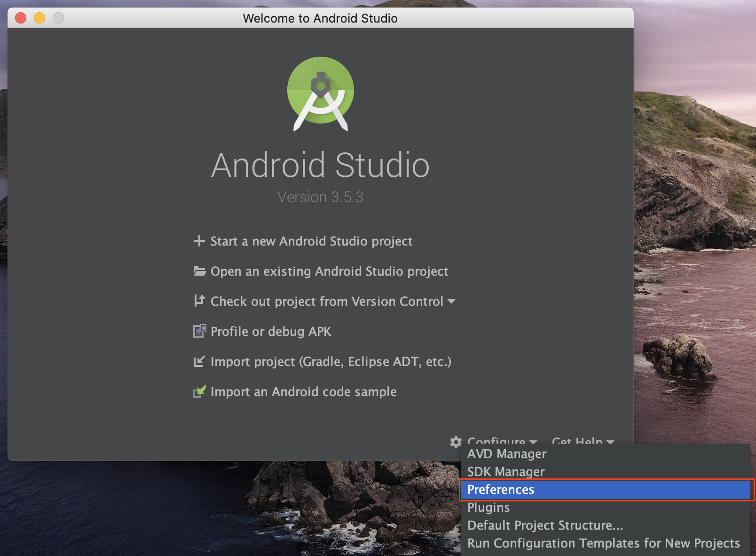Screen dimensions: 756x556
Task: Close the Welcome to Android Studio window
Action: click(x=21, y=18)
